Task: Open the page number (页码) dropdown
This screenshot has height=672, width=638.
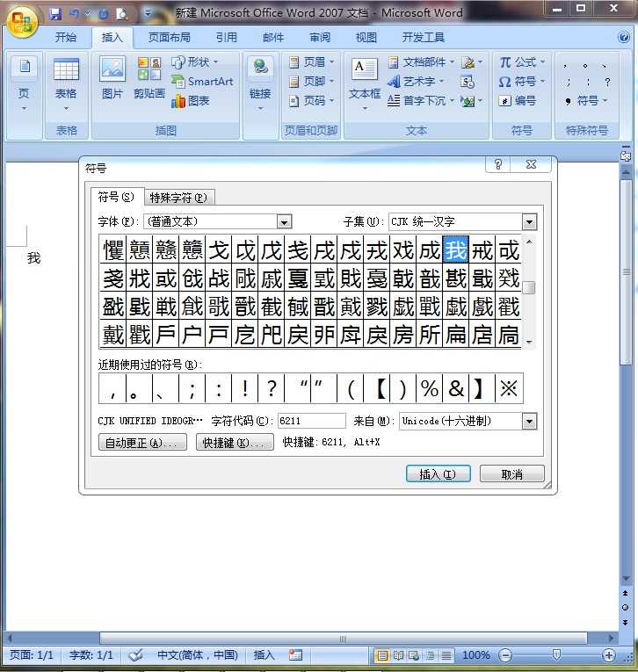Action: tap(311, 101)
